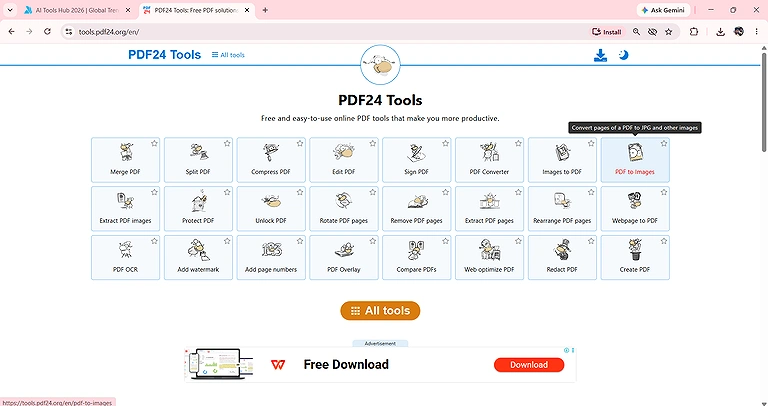The width and height of the screenshot is (768, 406).
Task: Open the PDF OCR tool
Action: [125, 258]
